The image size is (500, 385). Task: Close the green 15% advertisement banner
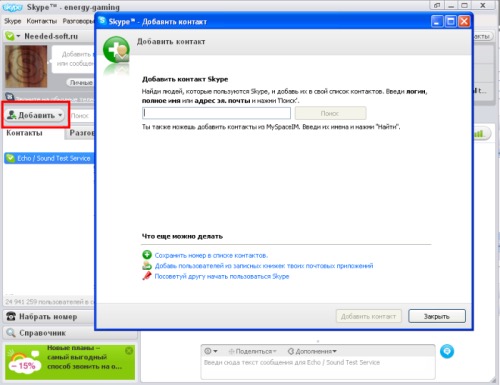(129, 351)
